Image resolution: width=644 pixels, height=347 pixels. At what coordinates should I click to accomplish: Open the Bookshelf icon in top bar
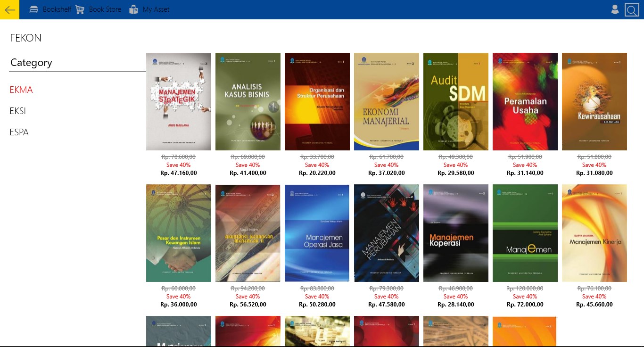coord(34,9)
